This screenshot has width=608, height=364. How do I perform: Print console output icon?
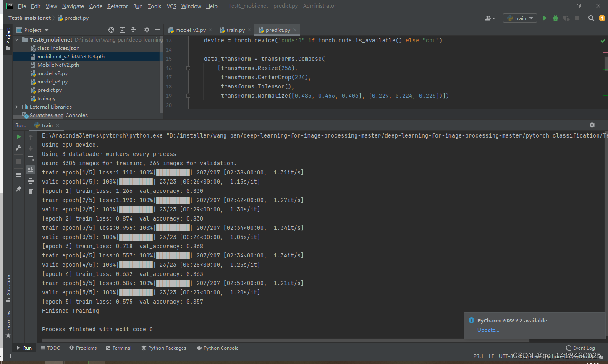click(x=31, y=181)
